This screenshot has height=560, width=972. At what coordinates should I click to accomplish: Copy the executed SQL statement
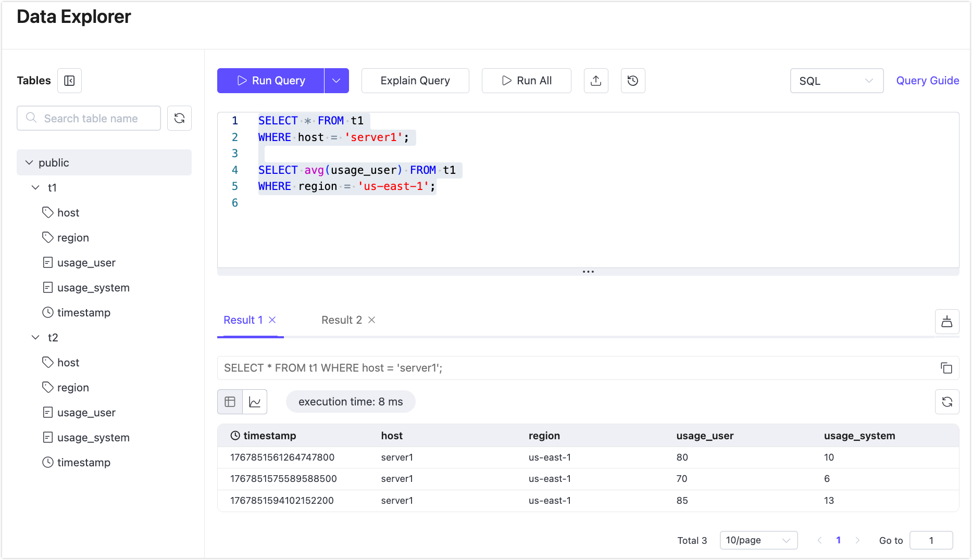point(947,368)
